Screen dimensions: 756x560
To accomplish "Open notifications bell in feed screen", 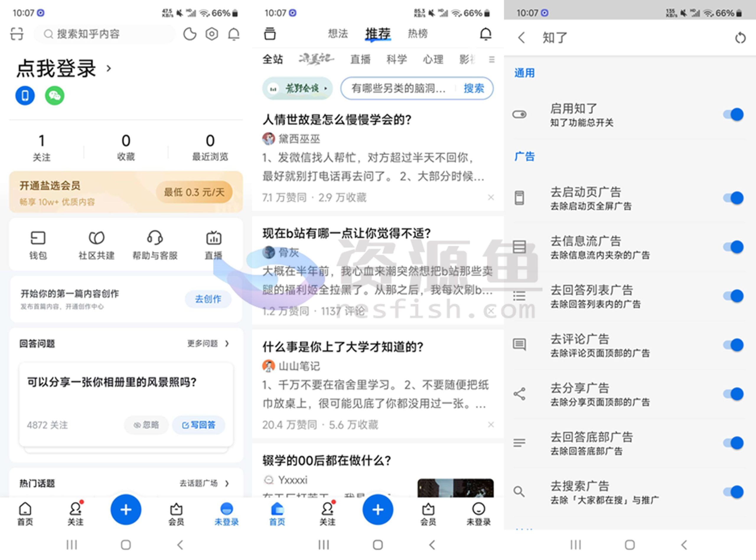I will (486, 34).
